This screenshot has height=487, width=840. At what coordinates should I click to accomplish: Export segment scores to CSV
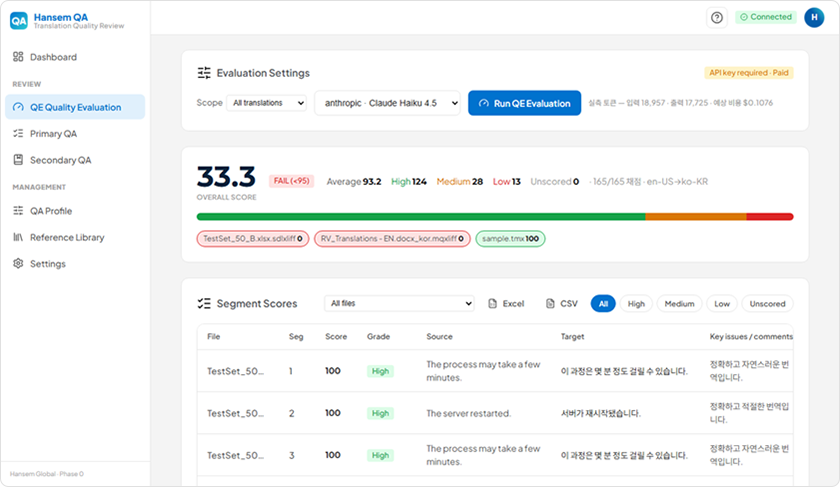point(561,304)
